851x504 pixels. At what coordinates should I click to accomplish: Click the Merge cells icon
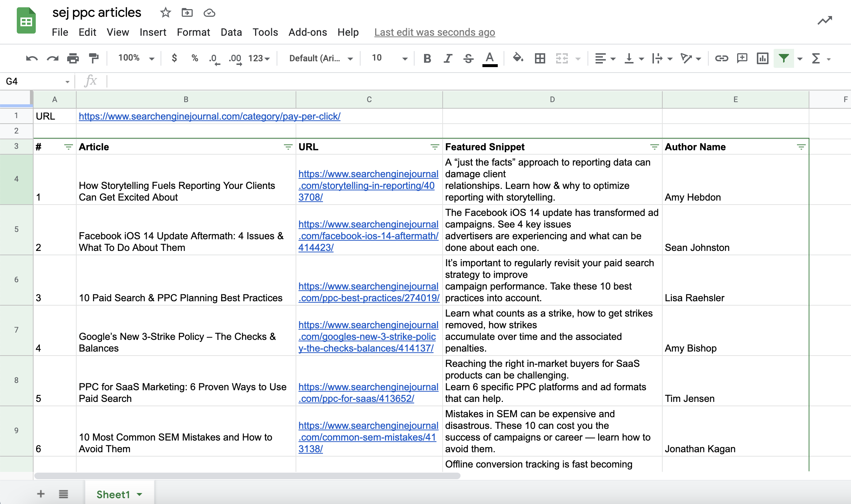[x=562, y=58]
